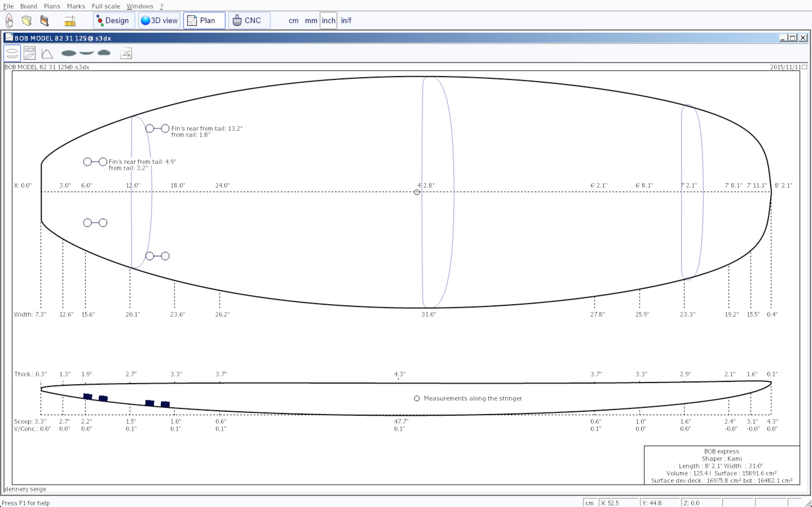Export plan data via the Excel icon
Image resolution: width=812 pixels, height=507 pixels.
pyautogui.click(x=126, y=53)
